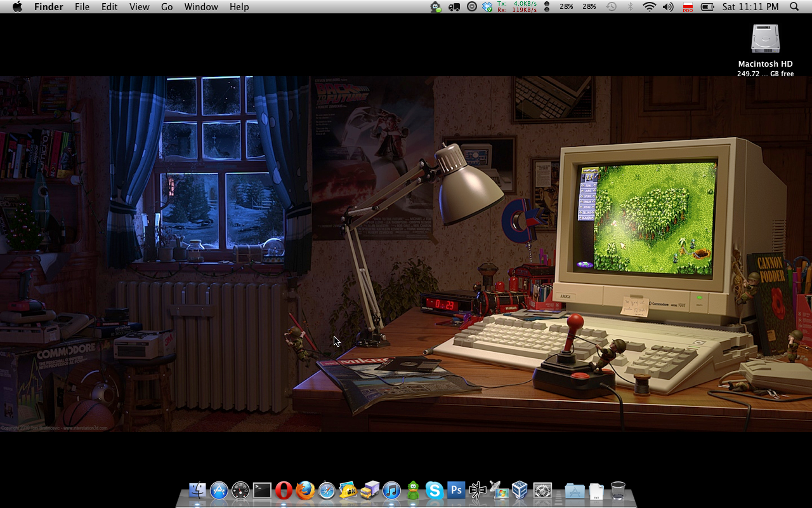Launch iTunes from the dock
This screenshot has height=508, width=812.
391,490
